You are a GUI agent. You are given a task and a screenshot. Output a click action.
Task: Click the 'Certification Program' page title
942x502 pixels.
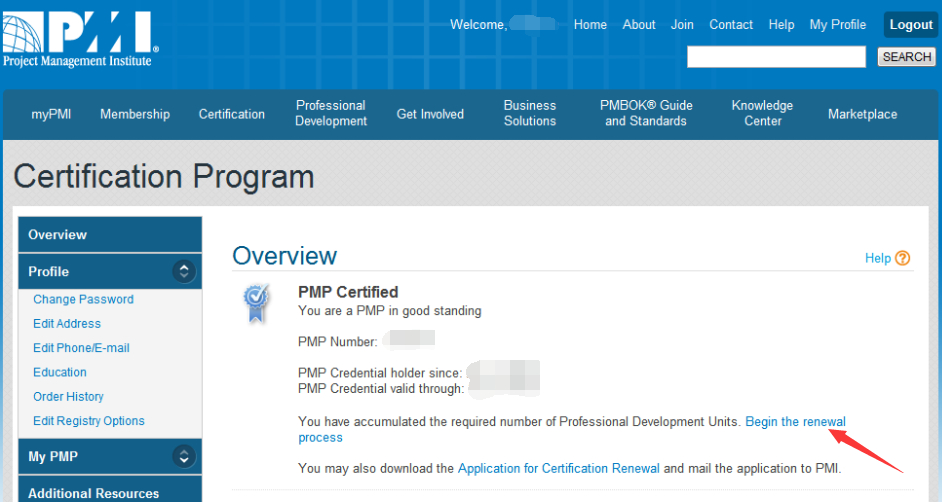(164, 177)
